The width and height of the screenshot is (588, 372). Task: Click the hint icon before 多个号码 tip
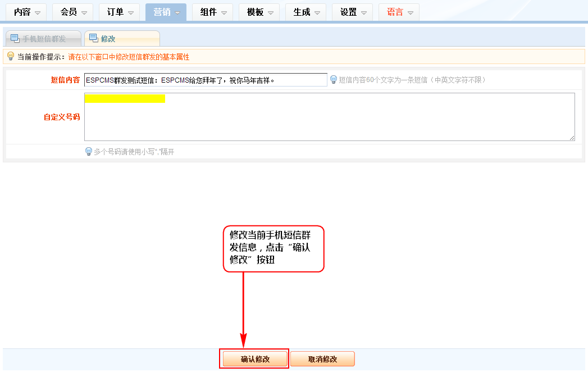[x=88, y=152]
